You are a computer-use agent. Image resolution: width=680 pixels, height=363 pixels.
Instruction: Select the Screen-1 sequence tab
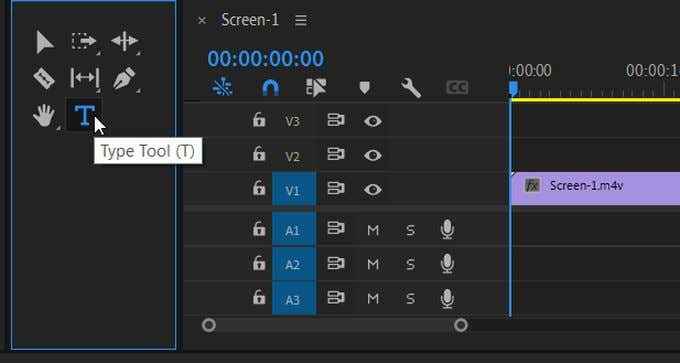point(250,20)
